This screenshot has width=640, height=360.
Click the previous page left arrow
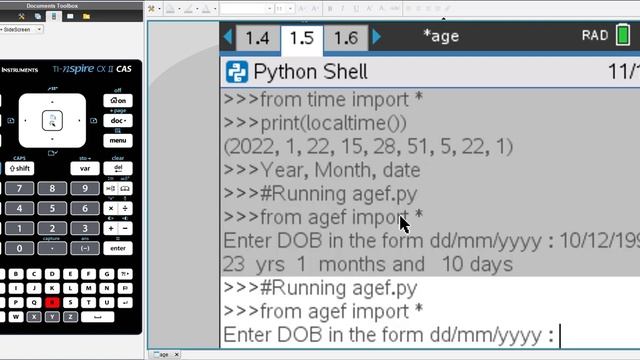tap(228, 37)
